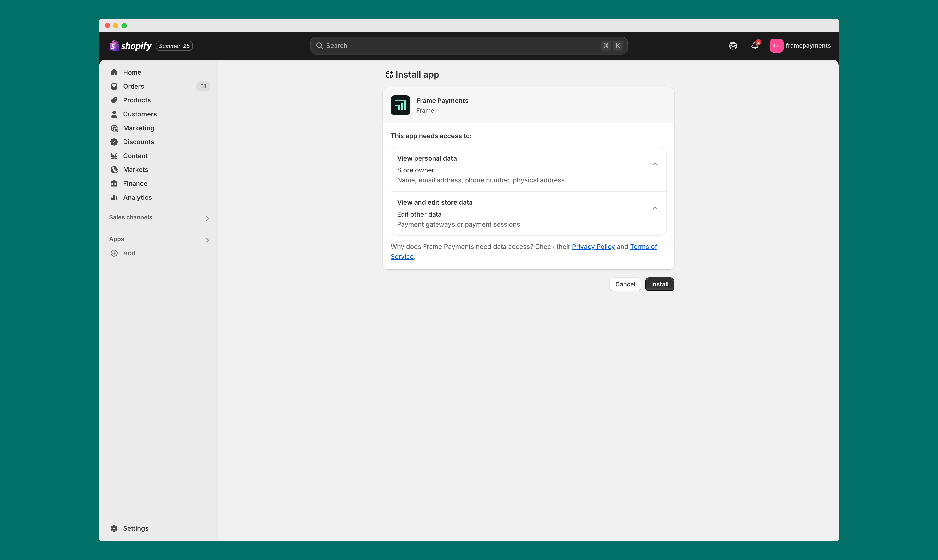This screenshot has width=938, height=560.
Task: Open the notifications bell
Action: (755, 46)
